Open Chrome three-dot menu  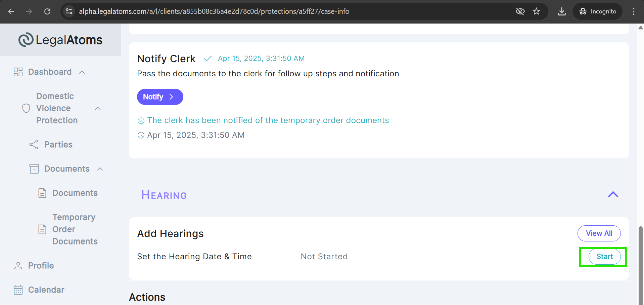(634, 11)
